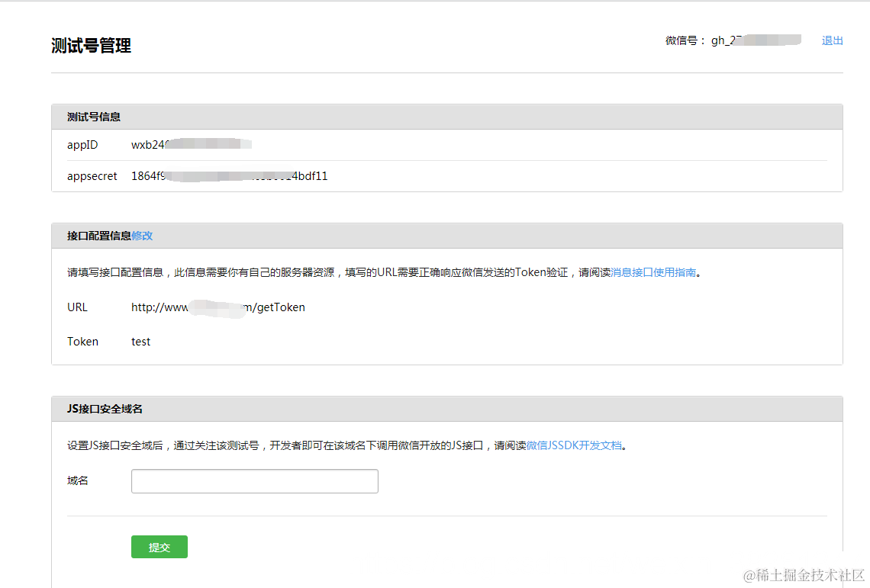Open the 微信JSSDK开发文档 documentation link
Screen dimensions: 870x588
pyautogui.click(x=572, y=445)
